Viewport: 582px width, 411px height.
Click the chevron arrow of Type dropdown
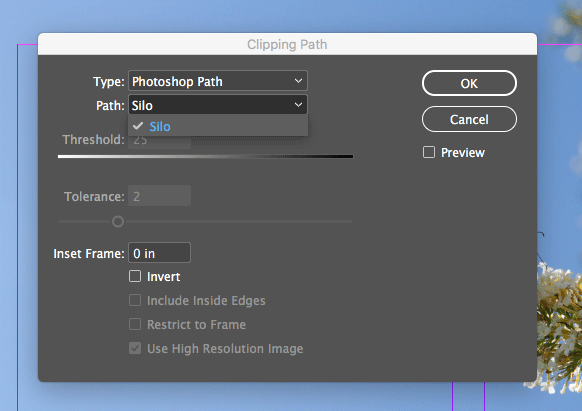point(298,81)
